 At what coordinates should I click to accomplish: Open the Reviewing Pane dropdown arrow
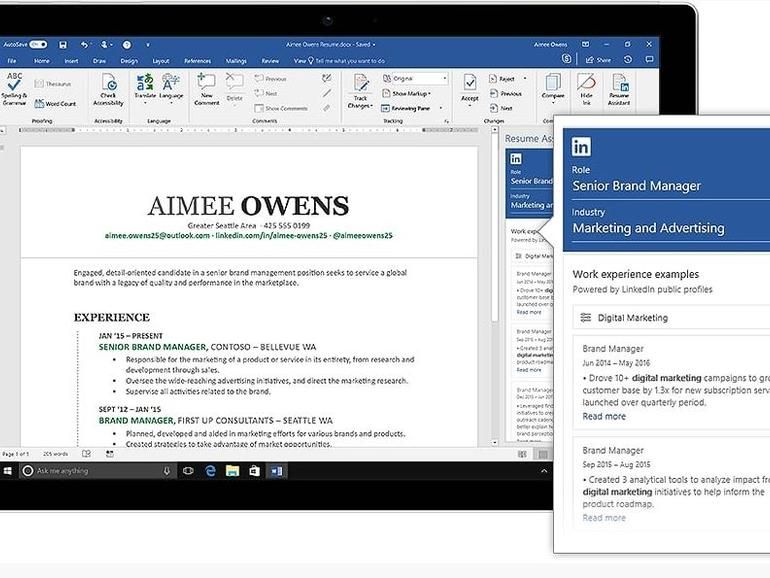(x=441, y=108)
